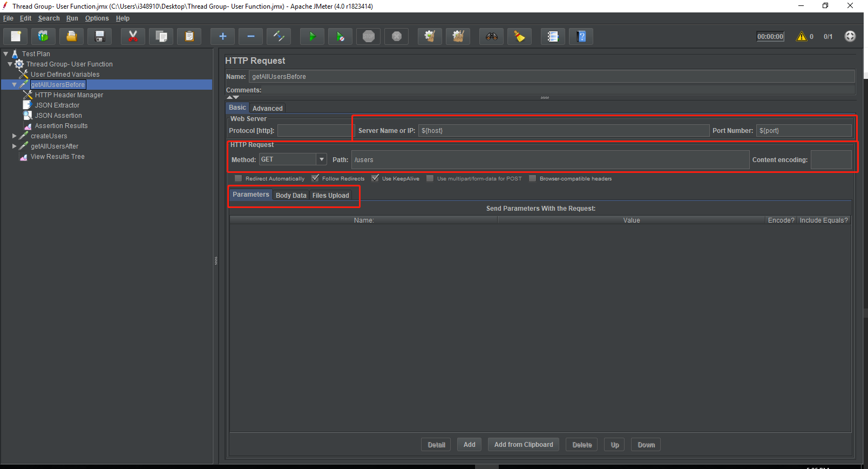Uncheck the Use KeepAlive checkbox
The width and height of the screenshot is (868, 469).
click(375, 178)
